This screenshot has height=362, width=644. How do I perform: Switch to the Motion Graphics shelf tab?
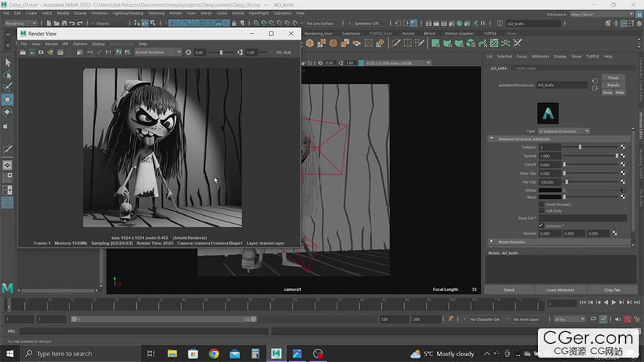(x=459, y=33)
